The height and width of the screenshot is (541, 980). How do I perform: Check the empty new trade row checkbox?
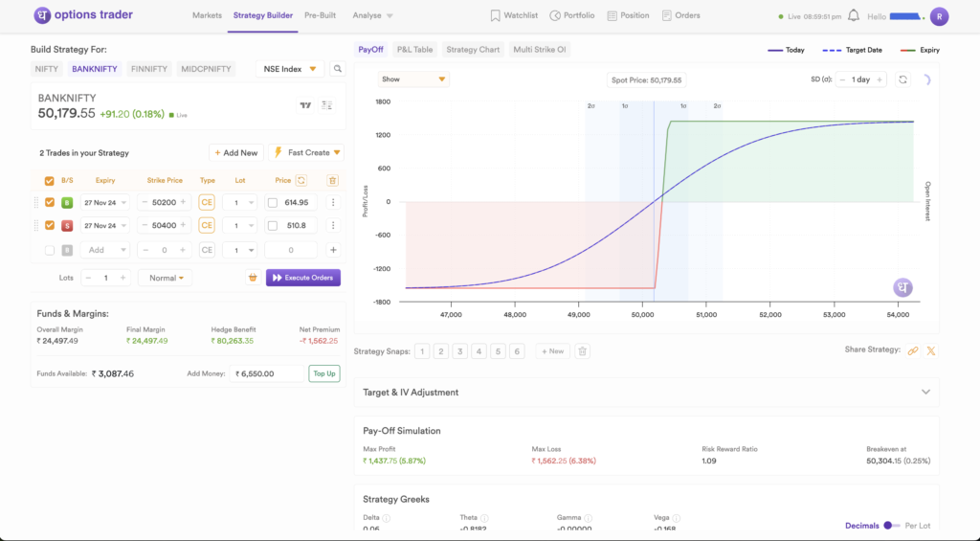(50, 250)
